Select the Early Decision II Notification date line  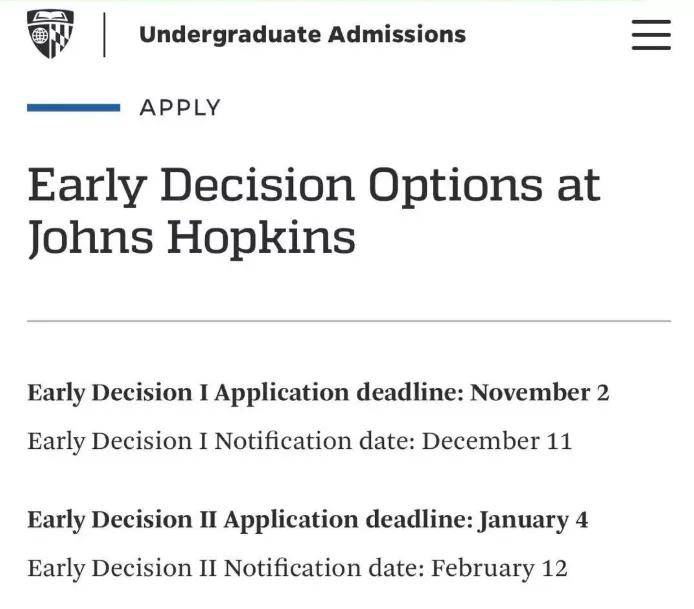pyautogui.click(x=297, y=568)
